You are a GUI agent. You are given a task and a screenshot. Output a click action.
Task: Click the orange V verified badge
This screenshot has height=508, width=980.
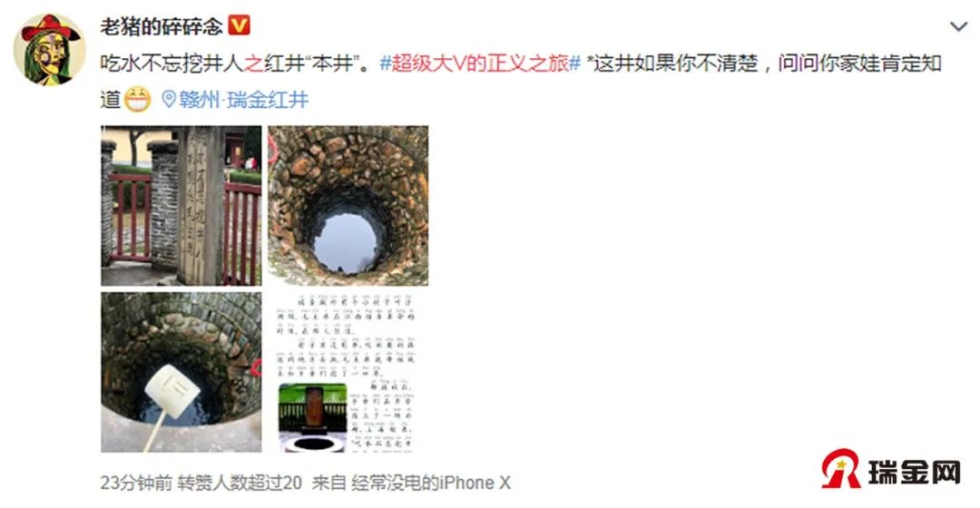pos(240,25)
